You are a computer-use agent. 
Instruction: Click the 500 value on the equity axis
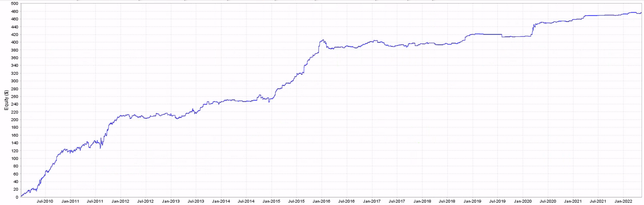(x=14, y=4)
